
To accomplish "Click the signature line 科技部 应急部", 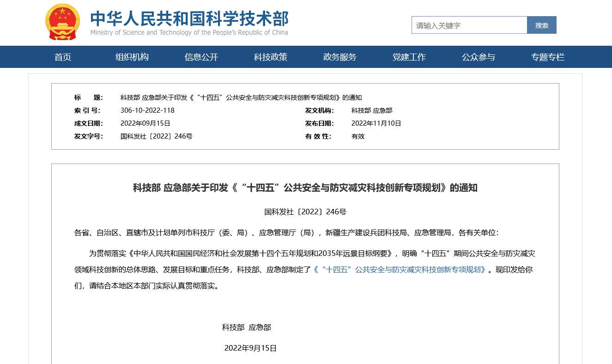I will click(x=247, y=328).
